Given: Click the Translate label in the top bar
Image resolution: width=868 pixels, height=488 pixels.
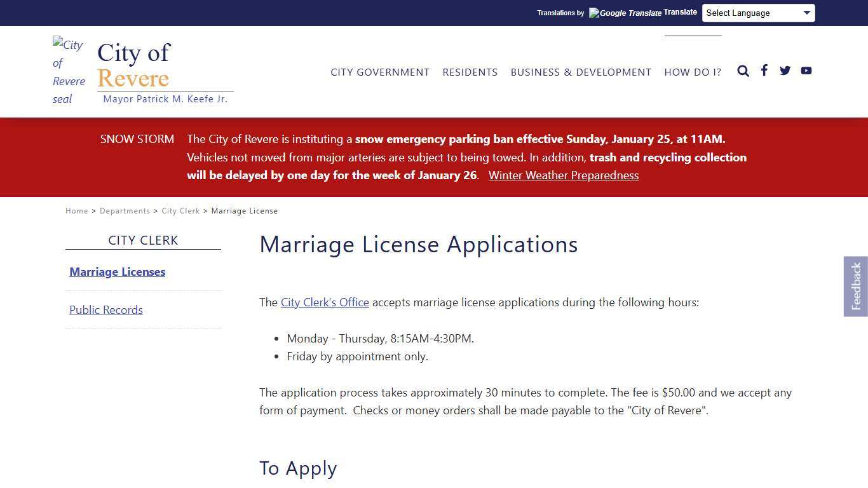Looking at the screenshot, I should (680, 11).
